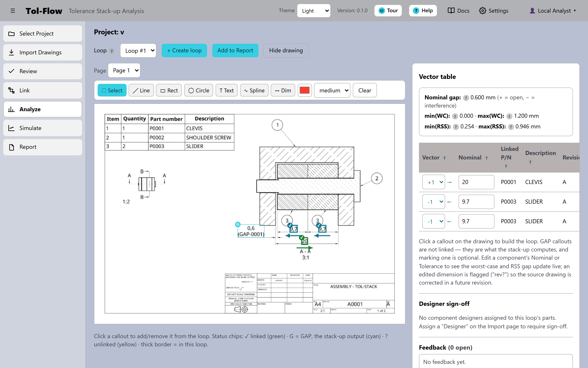The height and width of the screenshot is (368, 588).
Task: Click the Linked P/N column help icon
Action: tap(506, 166)
